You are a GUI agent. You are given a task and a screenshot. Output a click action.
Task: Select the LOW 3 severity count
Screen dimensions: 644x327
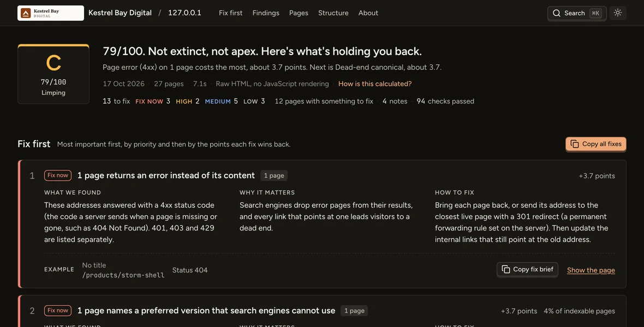click(254, 101)
